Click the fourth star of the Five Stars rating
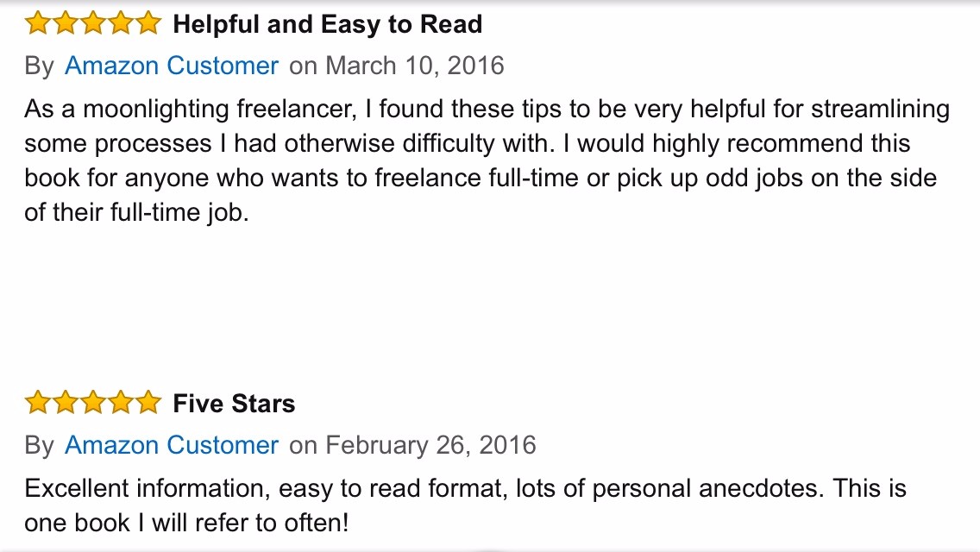Viewport: 980px width, 552px height. pos(121,403)
